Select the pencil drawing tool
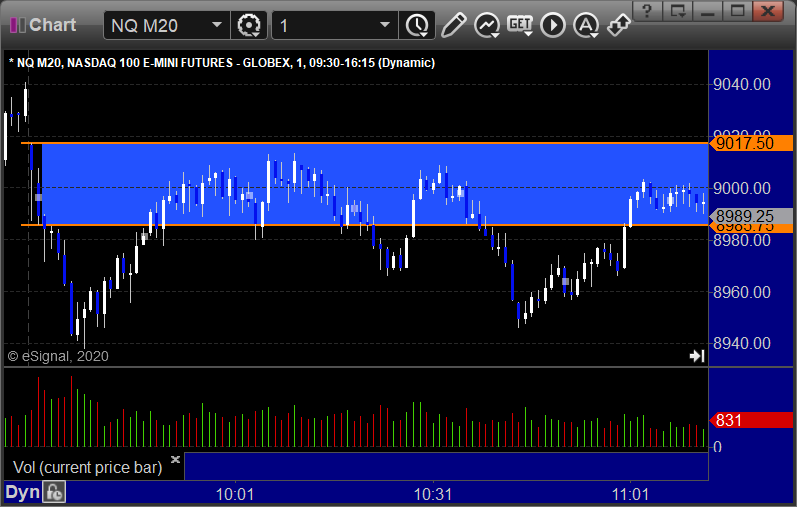The height and width of the screenshot is (507, 797). coord(453,25)
